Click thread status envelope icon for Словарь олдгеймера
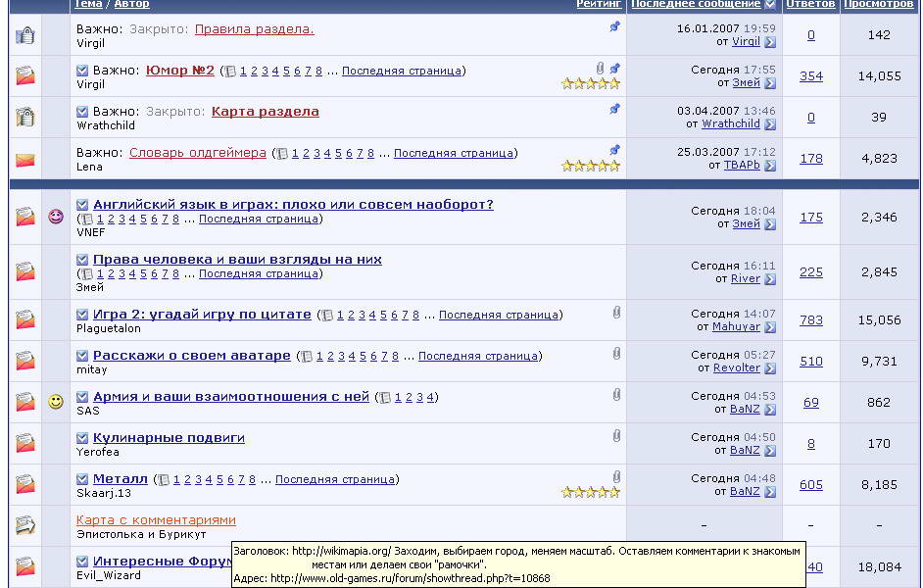Viewport: 923px width, 588px height. (x=25, y=160)
